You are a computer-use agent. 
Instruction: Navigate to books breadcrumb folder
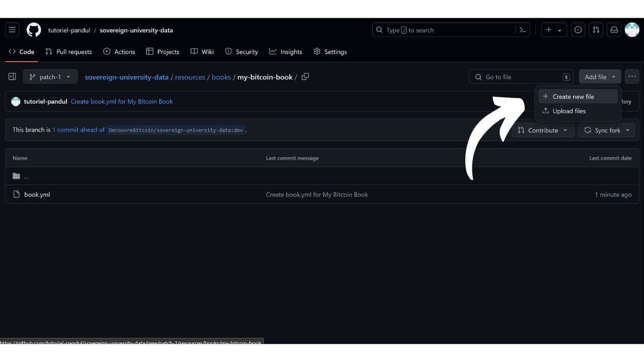coord(221,77)
